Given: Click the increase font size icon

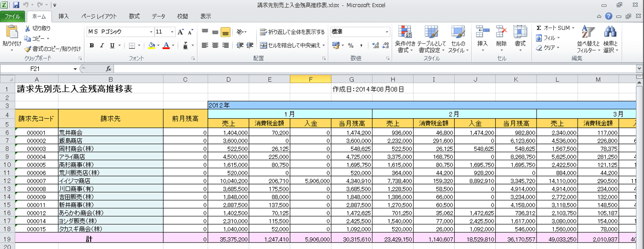Looking at the screenshot, I should tap(181, 32).
